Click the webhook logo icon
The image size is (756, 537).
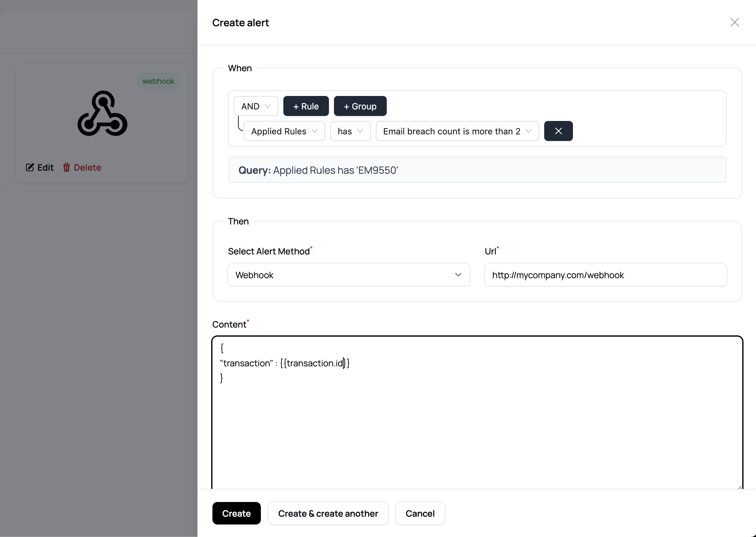pyautogui.click(x=102, y=113)
